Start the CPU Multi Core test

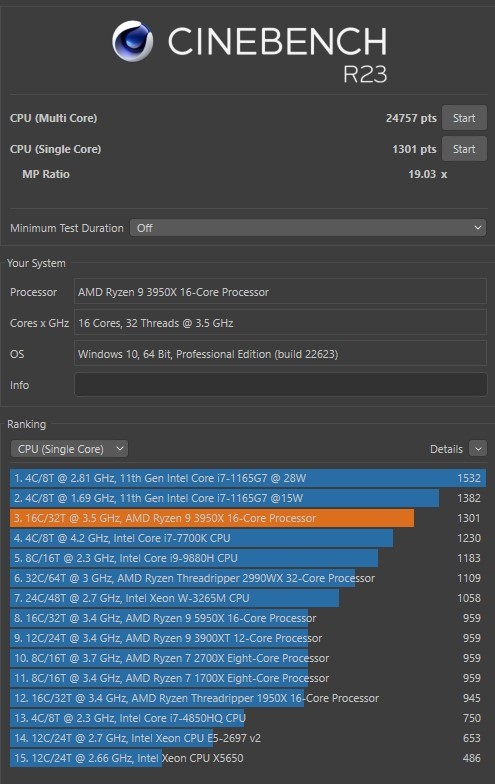coord(464,118)
